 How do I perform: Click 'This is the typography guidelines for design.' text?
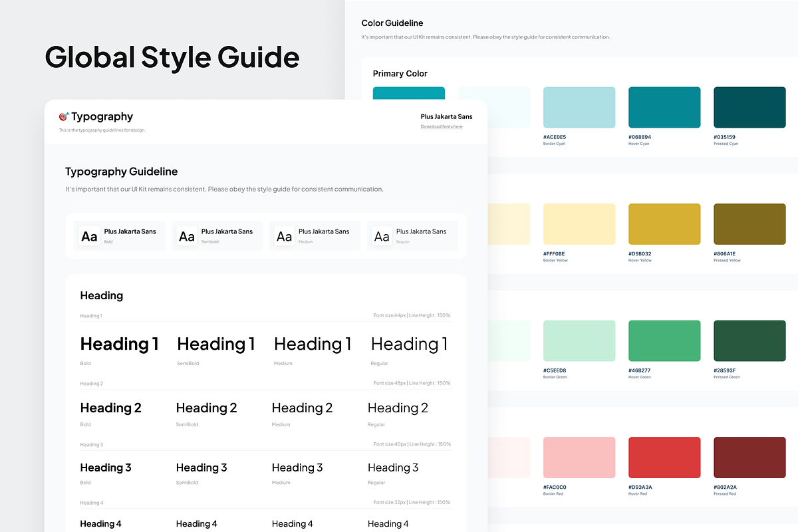click(x=102, y=130)
